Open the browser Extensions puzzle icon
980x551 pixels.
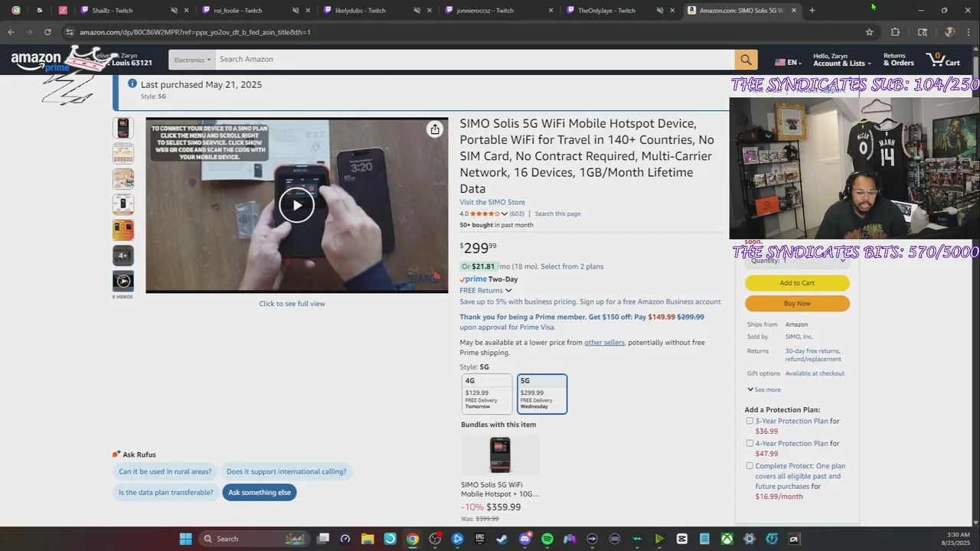(x=895, y=32)
